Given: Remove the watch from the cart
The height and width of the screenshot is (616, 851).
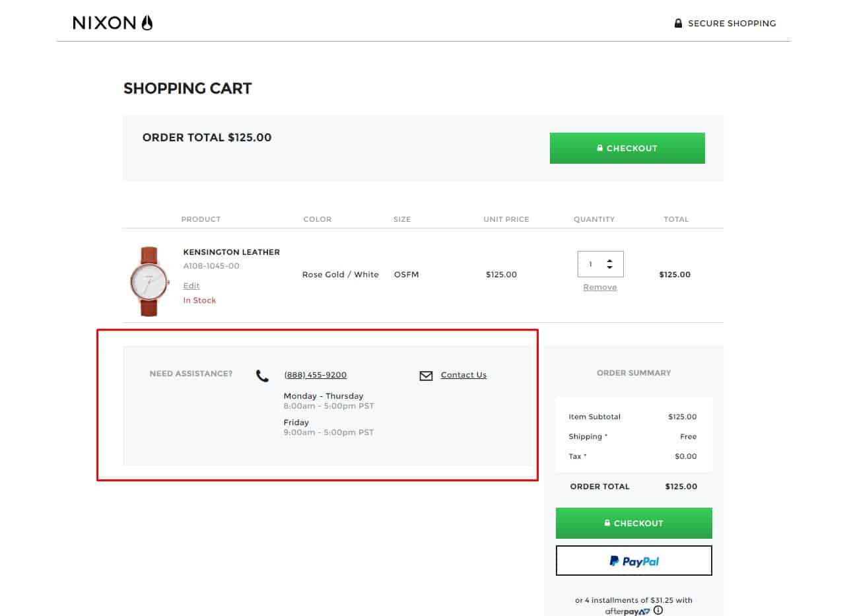Looking at the screenshot, I should [x=599, y=287].
